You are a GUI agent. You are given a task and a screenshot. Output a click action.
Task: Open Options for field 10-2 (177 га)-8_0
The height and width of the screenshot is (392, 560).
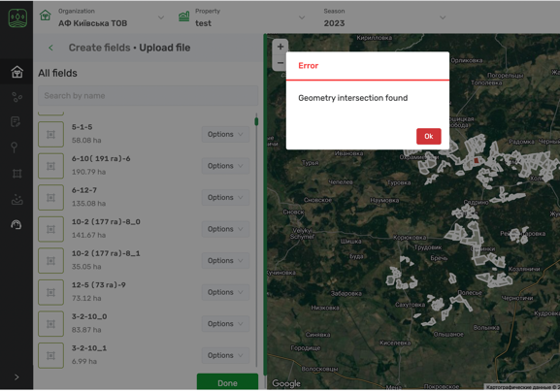click(225, 229)
